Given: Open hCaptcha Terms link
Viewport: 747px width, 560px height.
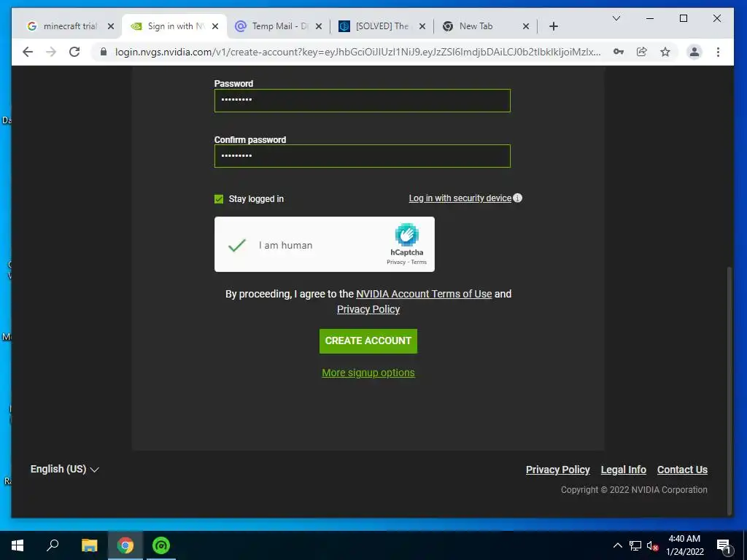Looking at the screenshot, I should (x=419, y=262).
